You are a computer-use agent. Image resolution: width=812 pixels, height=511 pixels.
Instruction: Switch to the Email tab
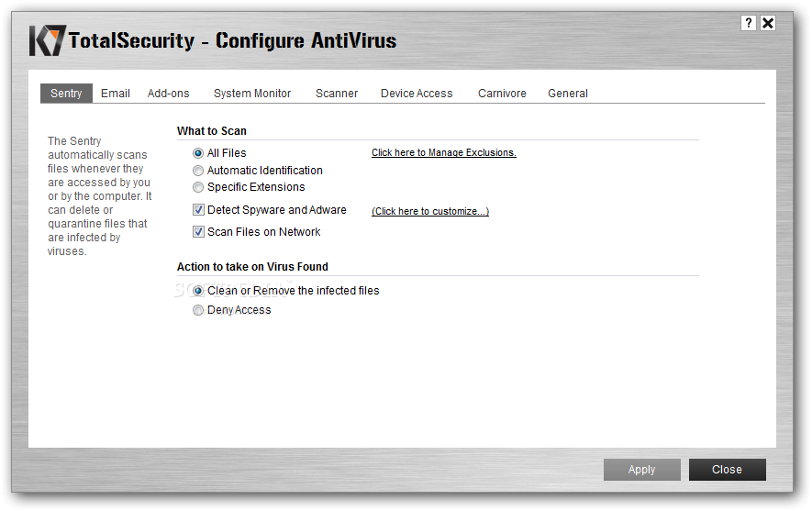[x=116, y=94]
